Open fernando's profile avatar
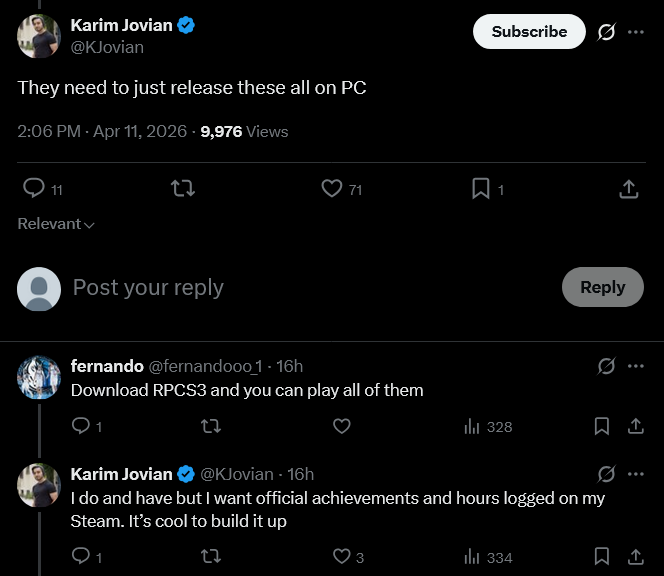This screenshot has height=576, width=664. coord(39,377)
